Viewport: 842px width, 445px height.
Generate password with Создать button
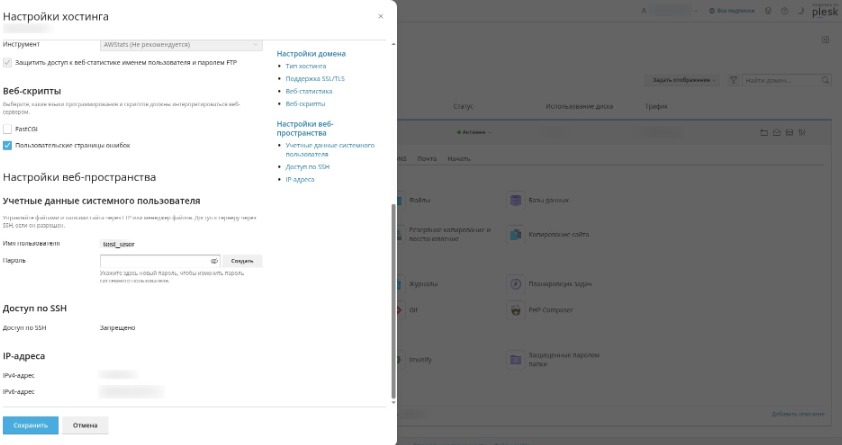pyautogui.click(x=242, y=261)
